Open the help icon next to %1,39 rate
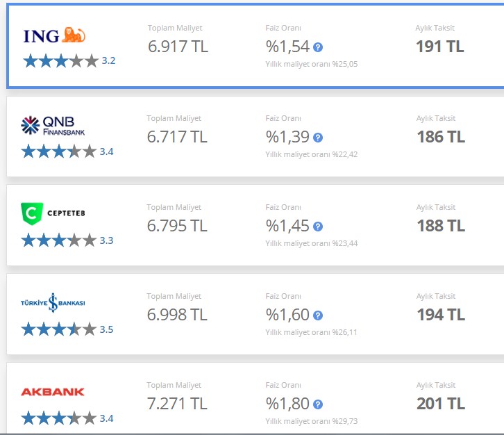The width and height of the screenshot is (504, 435). [x=318, y=138]
